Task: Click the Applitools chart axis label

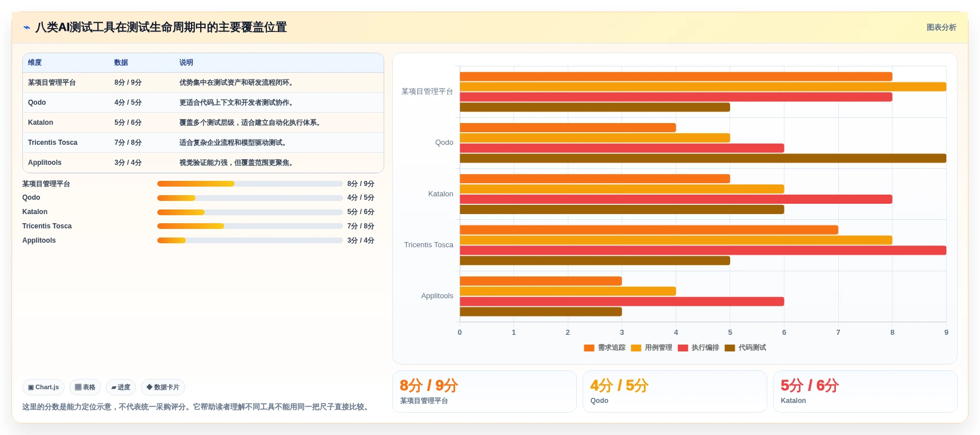Action: (x=437, y=296)
